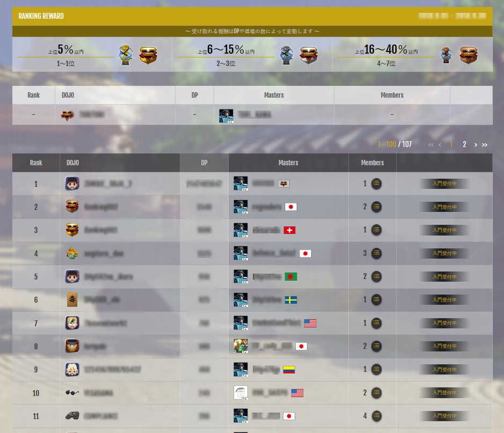Click 入門受付中 button for rank 9 dojo
Image resolution: width=504 pixels, height=433 pixels.
(444, 369)
